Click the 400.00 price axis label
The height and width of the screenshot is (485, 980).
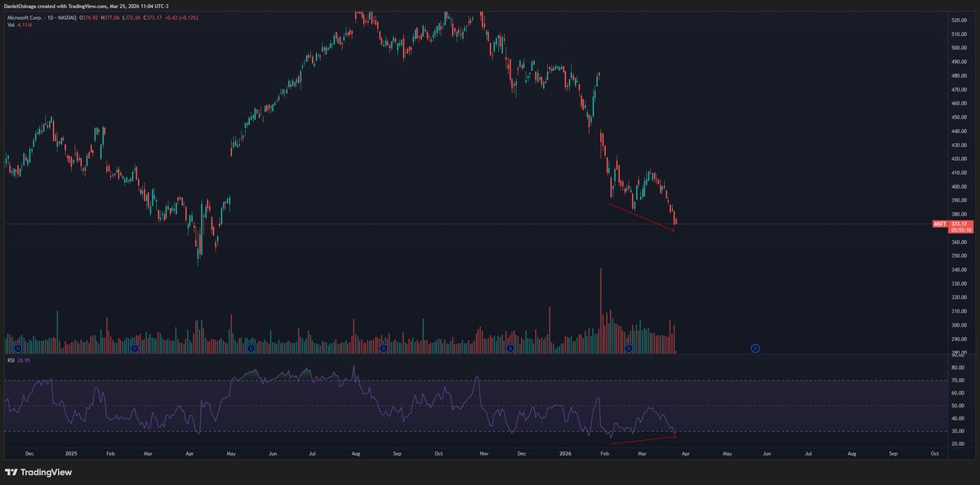(960, 187)
